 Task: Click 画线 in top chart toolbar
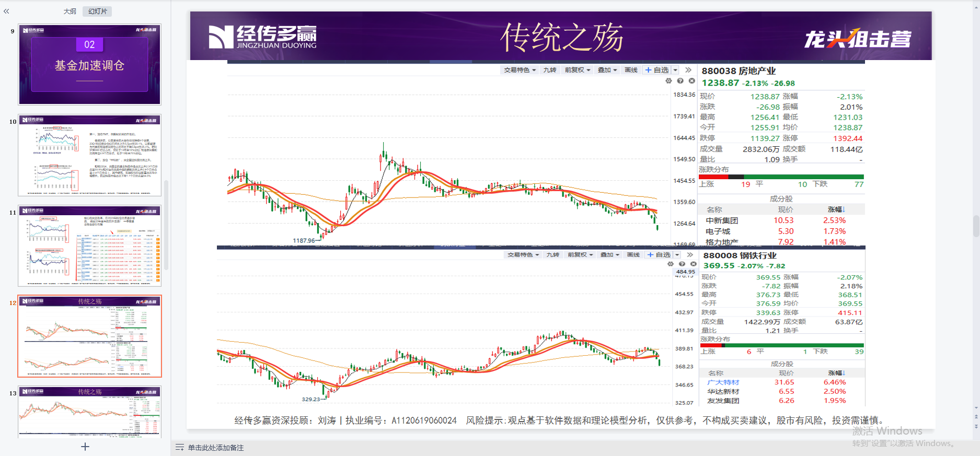631,70
